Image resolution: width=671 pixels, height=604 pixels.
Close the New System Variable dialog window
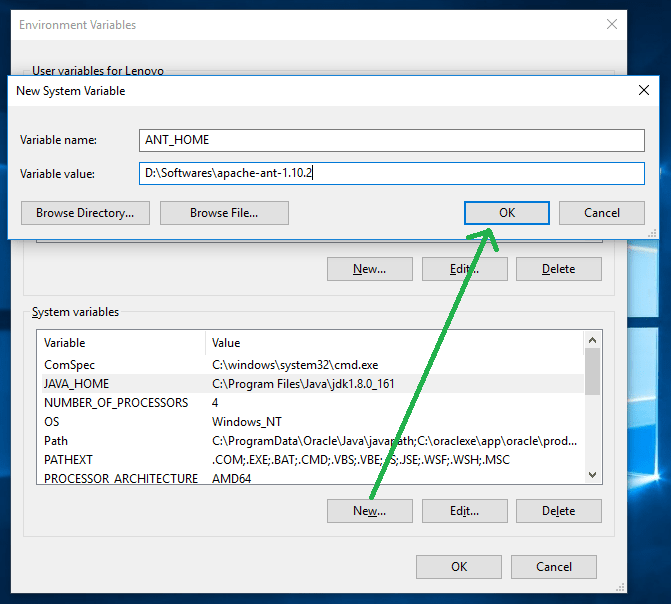click(644, 90)
